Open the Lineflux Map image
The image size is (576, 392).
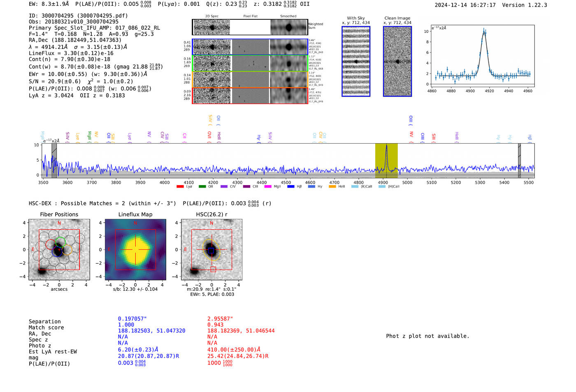click(x=135, y=250)
